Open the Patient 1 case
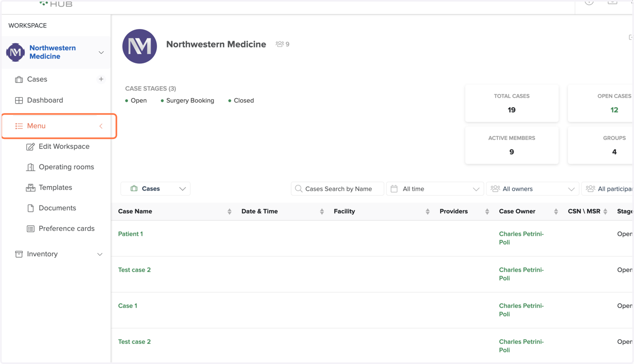The image size is (634, 364). coord(130,234)
